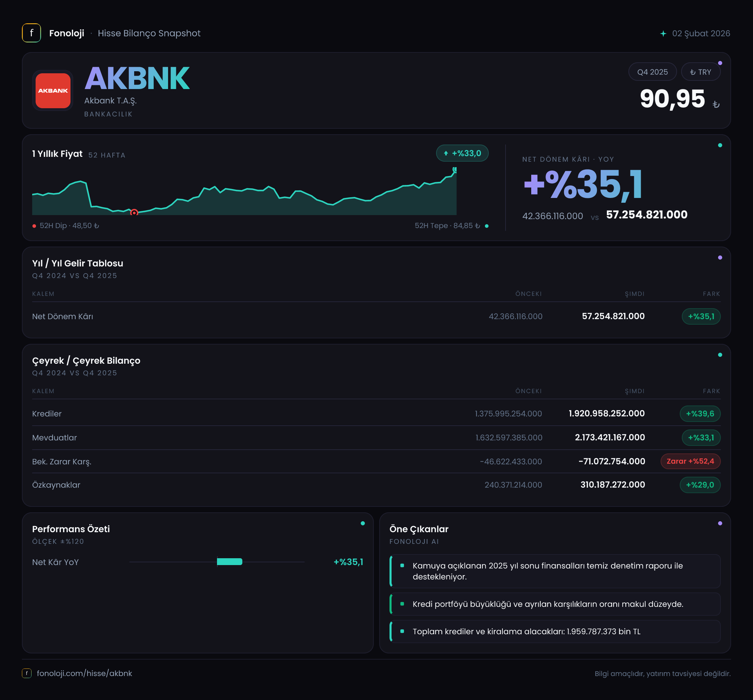This screenshot has height=700, width=753.
Task: Click the 'Performans Özeti' heading
Action: [x=71, y=529]
